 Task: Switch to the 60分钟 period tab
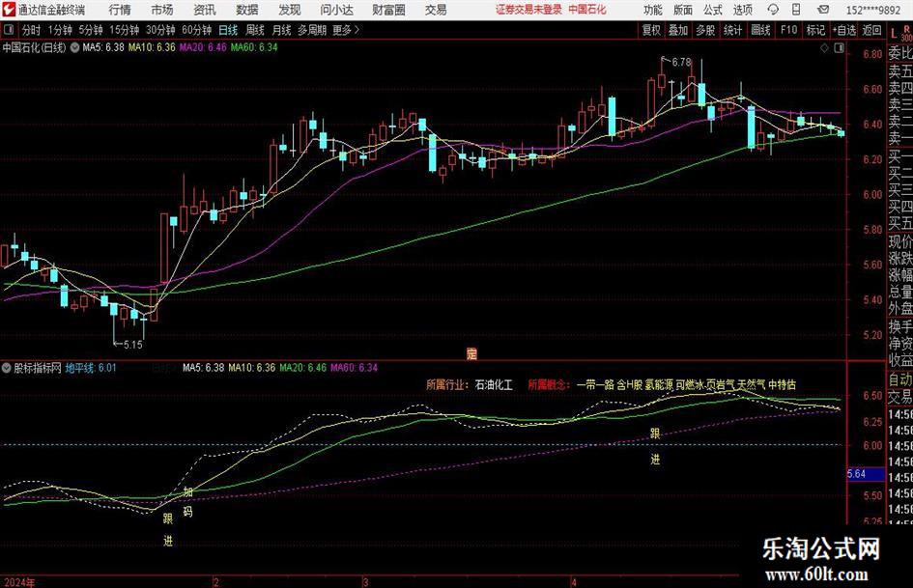(x=196, y=30)
